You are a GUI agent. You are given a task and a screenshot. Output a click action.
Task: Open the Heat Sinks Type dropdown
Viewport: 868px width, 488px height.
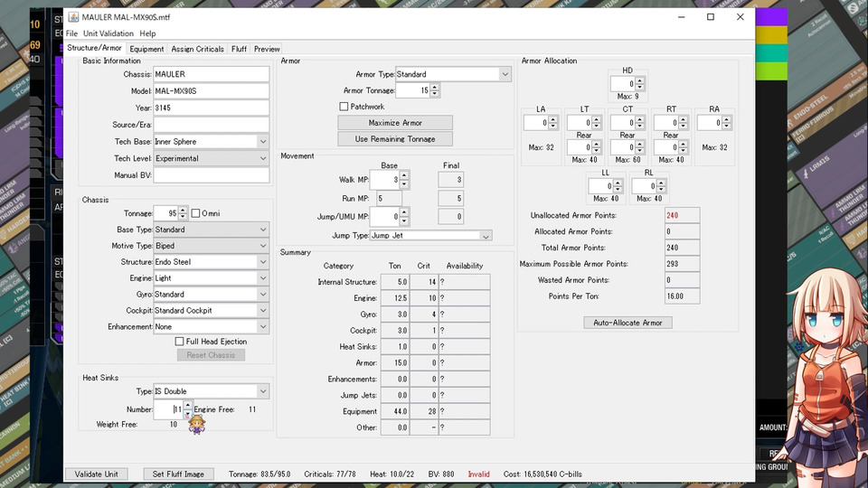(x=263, y=391)
